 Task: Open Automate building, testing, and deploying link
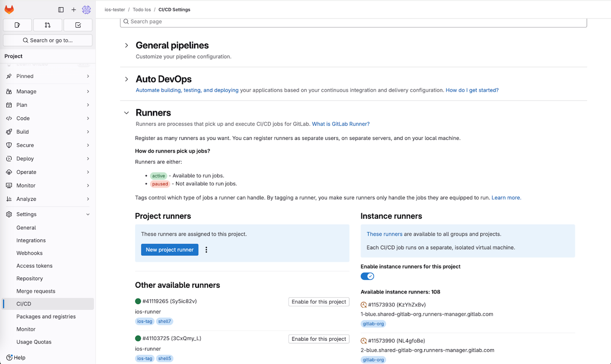[187, 90]
